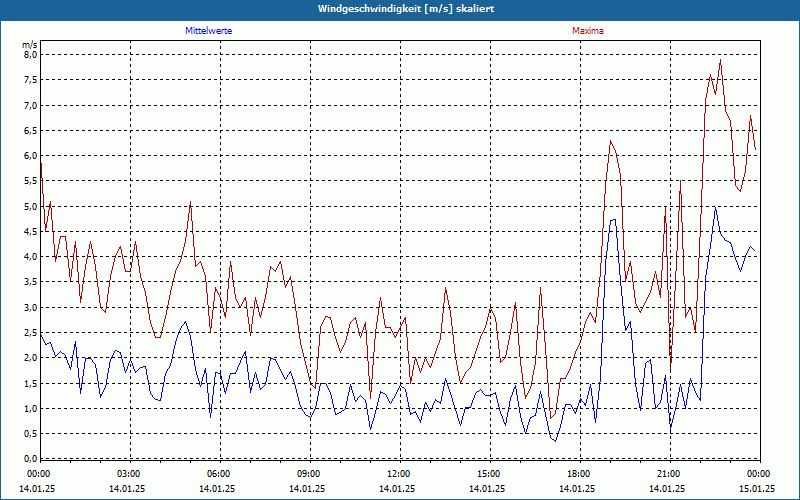This screenshot has height=500, width=800.
Task: Select the 1,0 y-axis value
Action: click(x=31, y=408)
